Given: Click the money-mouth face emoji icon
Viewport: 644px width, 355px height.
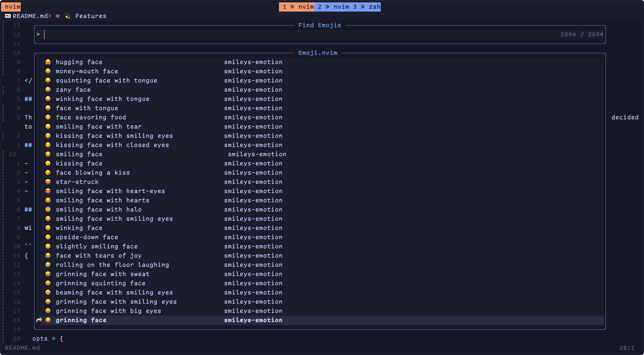Looking at the screenshot, I should pos(48,71).
